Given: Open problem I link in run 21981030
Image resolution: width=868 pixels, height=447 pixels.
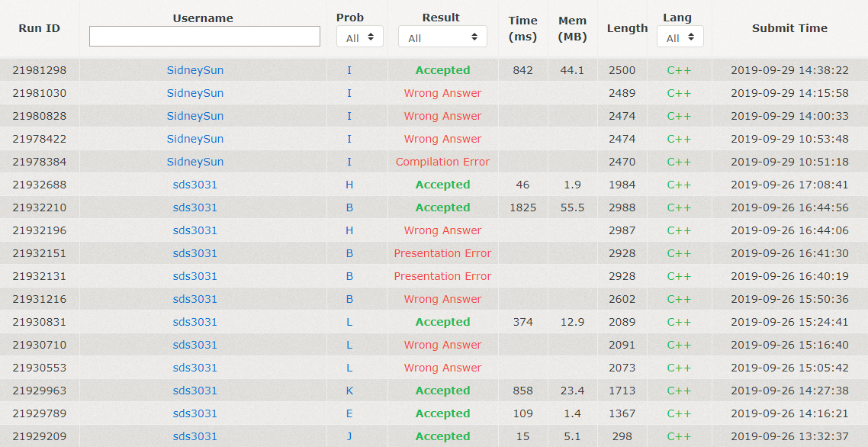Looking at the screenshot, I should [349, 93].
